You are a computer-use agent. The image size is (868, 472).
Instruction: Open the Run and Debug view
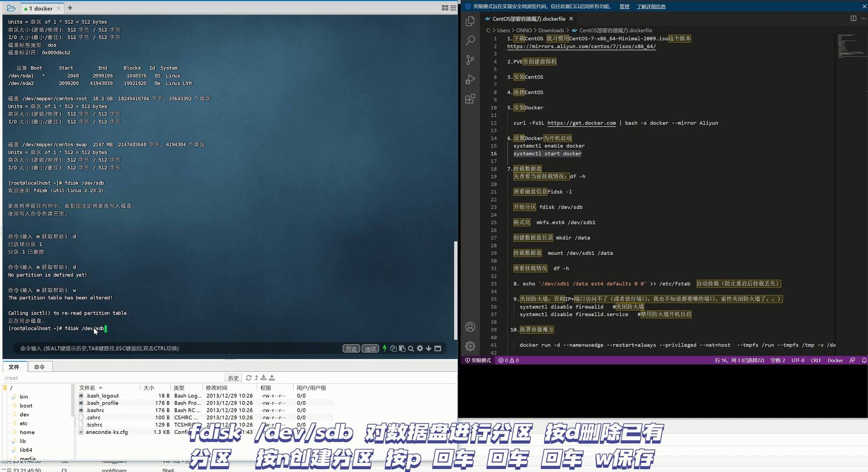tap(470, 80)
